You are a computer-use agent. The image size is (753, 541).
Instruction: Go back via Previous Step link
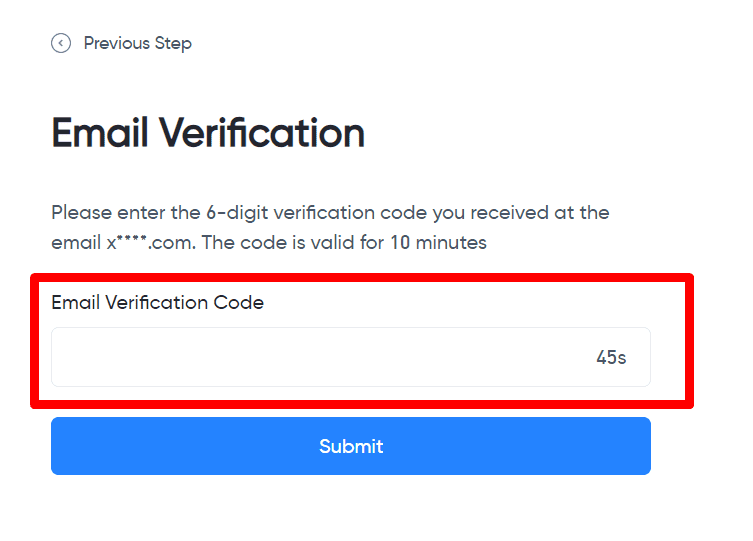(137, 43)
